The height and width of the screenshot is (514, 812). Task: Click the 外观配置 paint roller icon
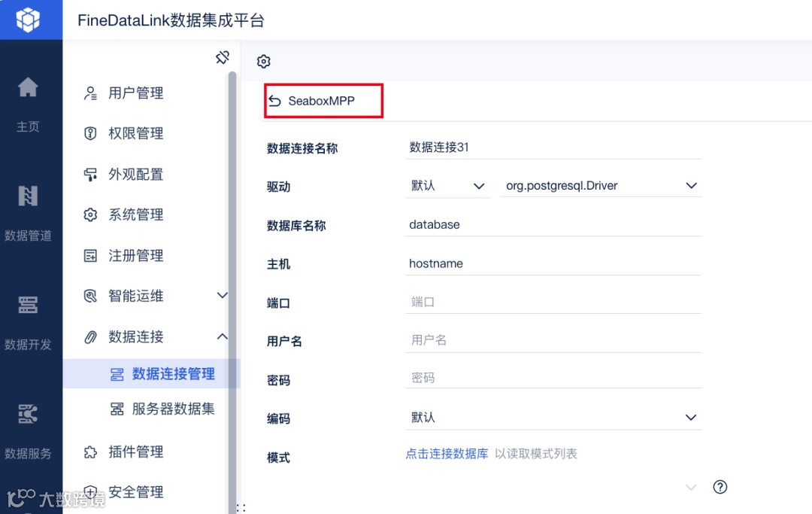click(90, 175)
